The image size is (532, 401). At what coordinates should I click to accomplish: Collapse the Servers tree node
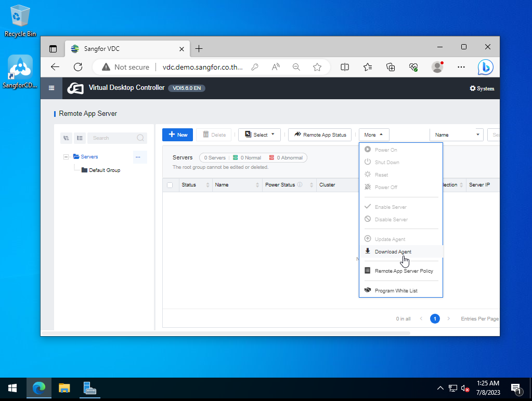pos(66,157)
